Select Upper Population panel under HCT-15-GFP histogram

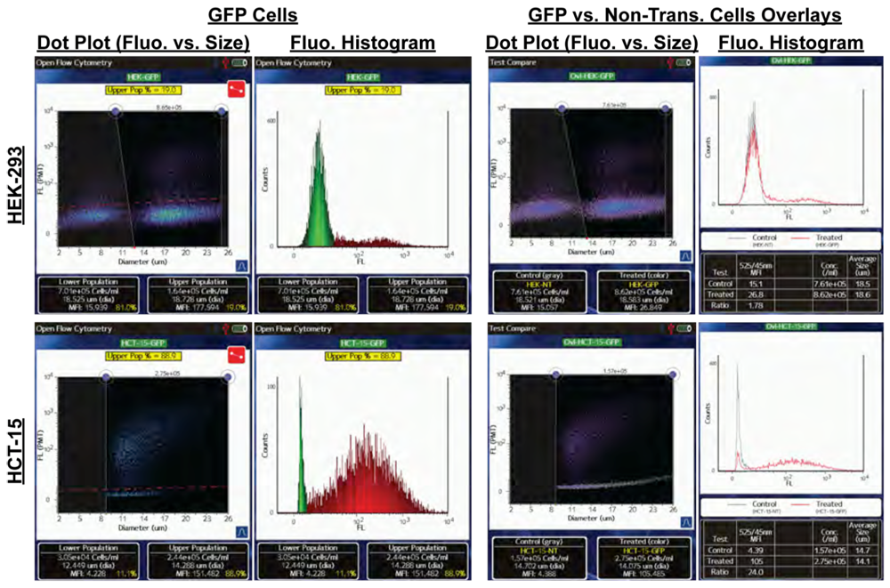(417, 560)
